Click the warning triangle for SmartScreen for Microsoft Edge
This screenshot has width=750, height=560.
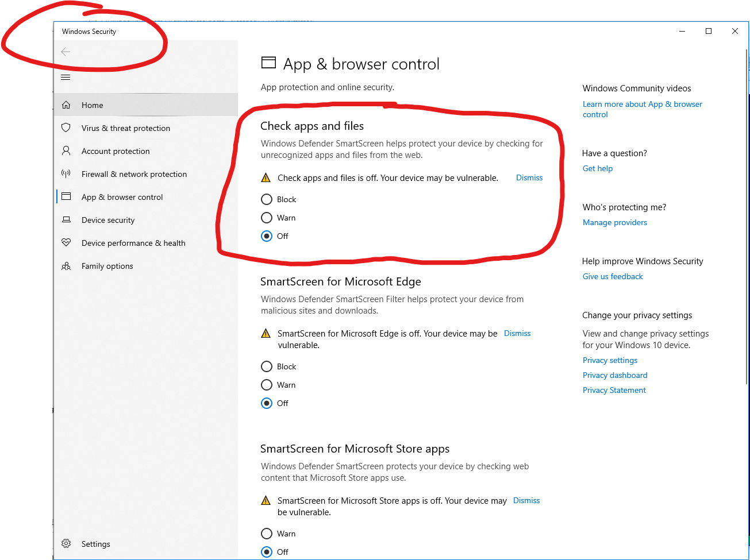pyautogui.click(x=266, y=333)
